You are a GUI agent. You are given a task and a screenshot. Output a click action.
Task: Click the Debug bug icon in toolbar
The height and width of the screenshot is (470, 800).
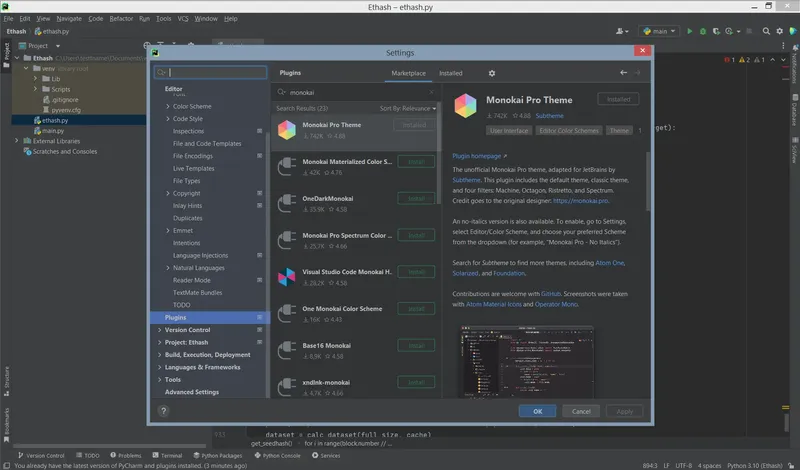coord(703,31)
